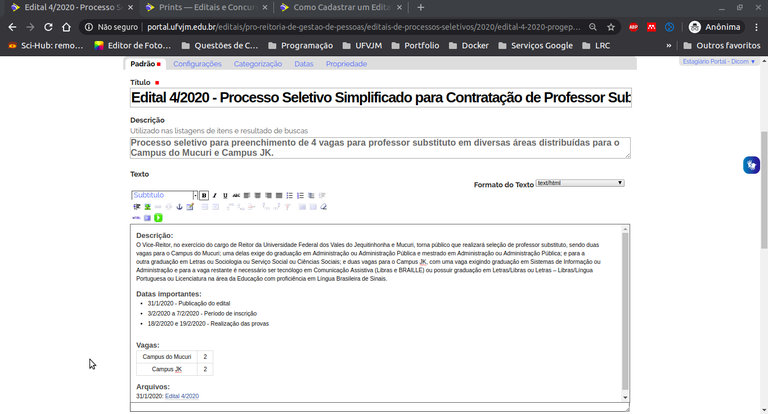Open the Propriedade tab
Image resolution: width=768 pixels, height=414 pixels.
346,64
